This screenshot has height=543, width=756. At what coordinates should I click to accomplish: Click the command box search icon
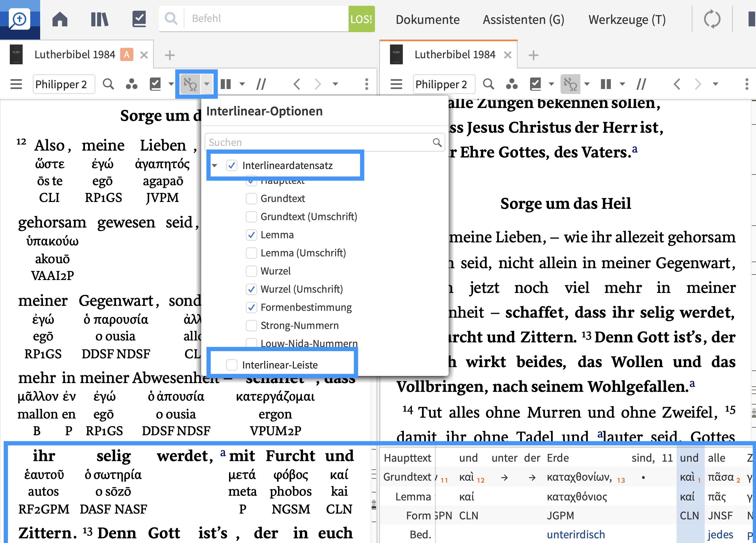tap(171, 19)
